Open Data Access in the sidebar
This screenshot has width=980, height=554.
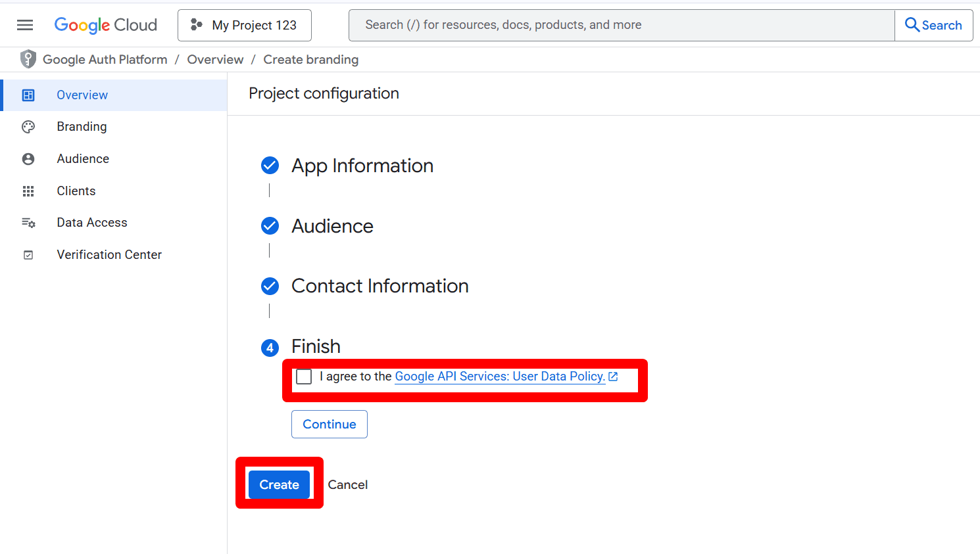point(114,223)
